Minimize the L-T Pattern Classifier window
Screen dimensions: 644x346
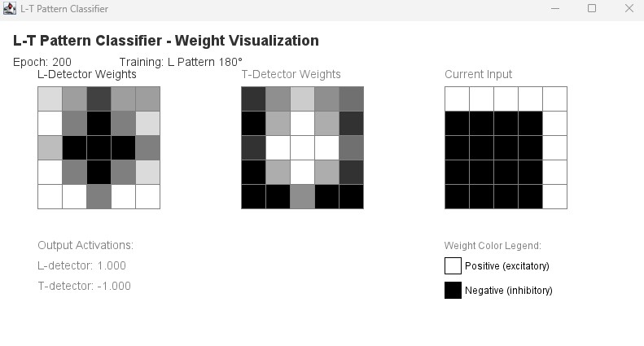pyautogui.click(x=554, y=9)
